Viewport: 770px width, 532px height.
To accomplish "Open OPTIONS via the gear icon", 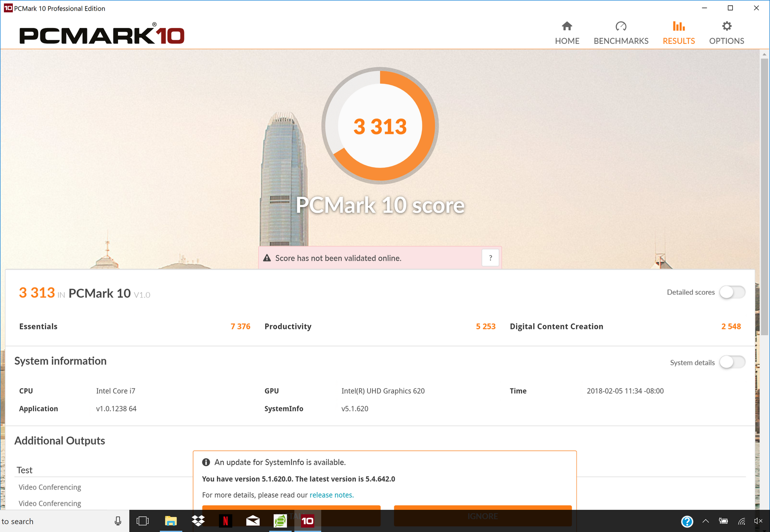I will [x=727, y=26].
